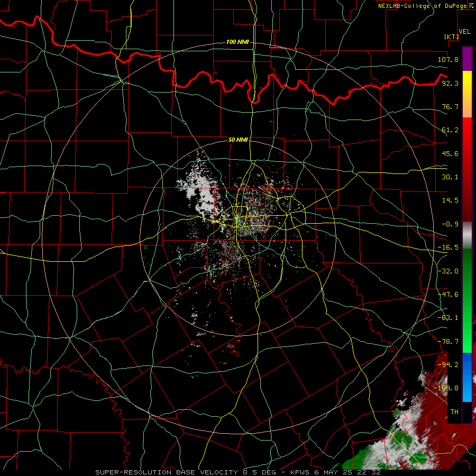The height and width of the screenshot is (476, 476).
Task: Click the -32.0 value on velocity scale
Action: tap(448, 271)
